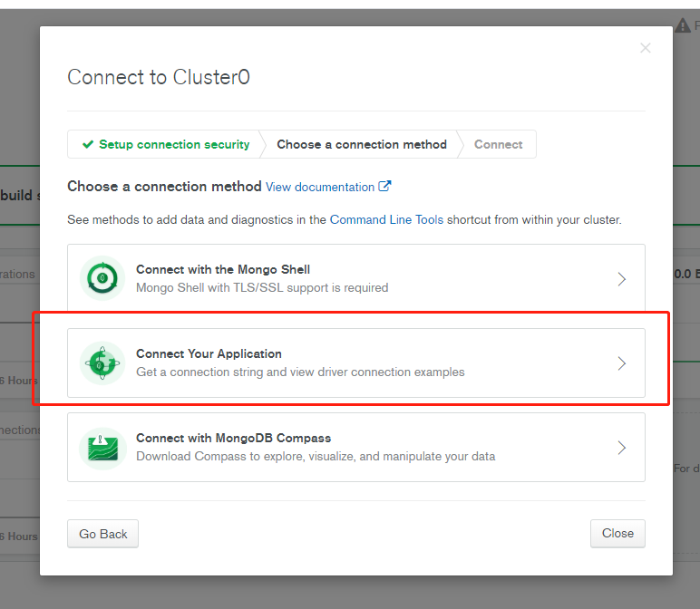Switch to the Connect step
Screen dimensions: 700x609
click(x=498, y=144)
